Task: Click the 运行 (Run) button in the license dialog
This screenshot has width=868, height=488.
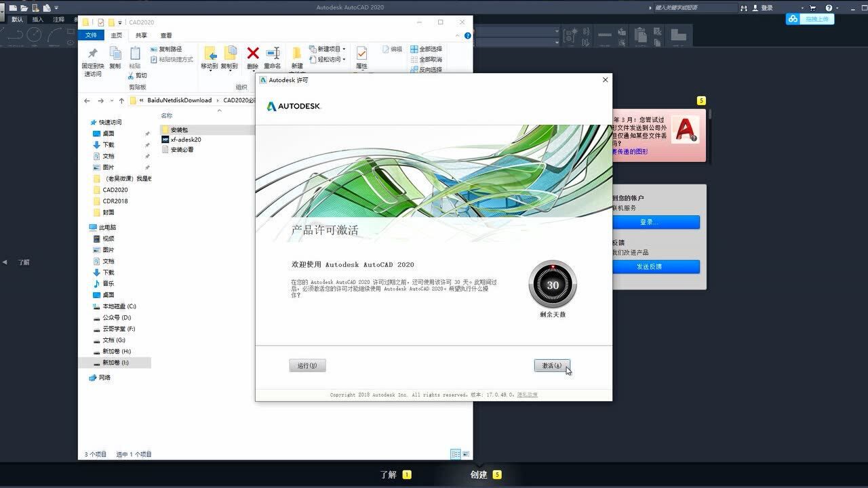Action: pos(307,365)
